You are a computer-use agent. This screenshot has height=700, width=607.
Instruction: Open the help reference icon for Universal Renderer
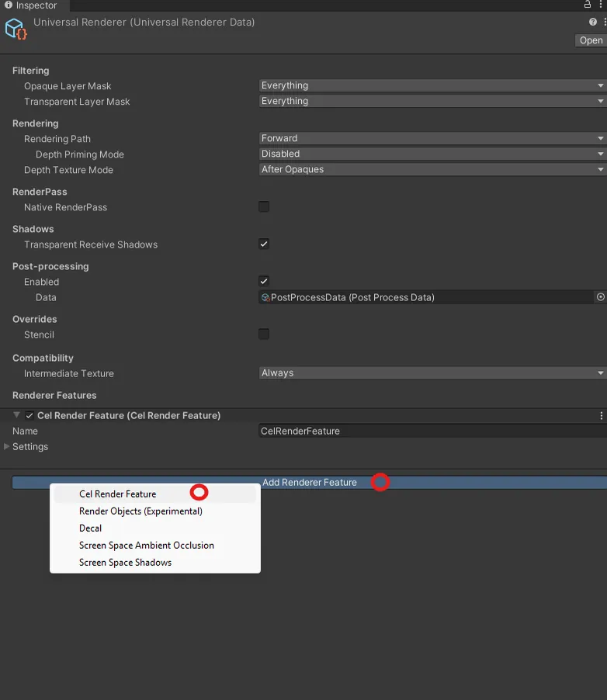[x=593, y=22]
